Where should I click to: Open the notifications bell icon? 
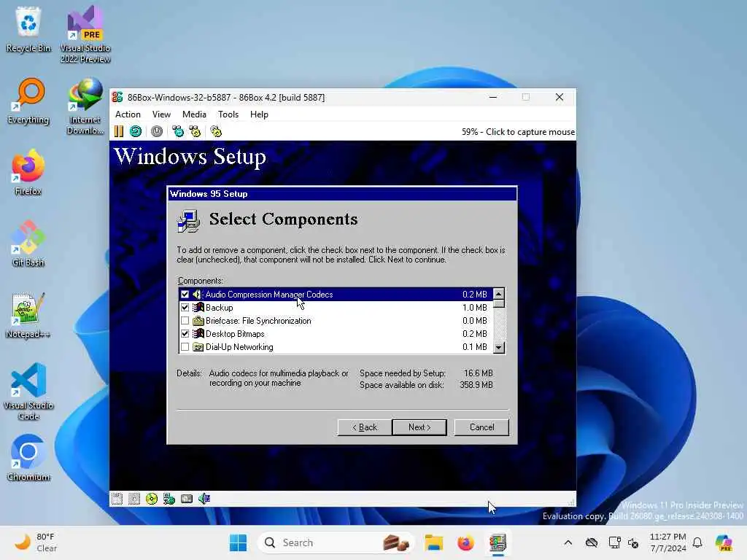[697, 542]
